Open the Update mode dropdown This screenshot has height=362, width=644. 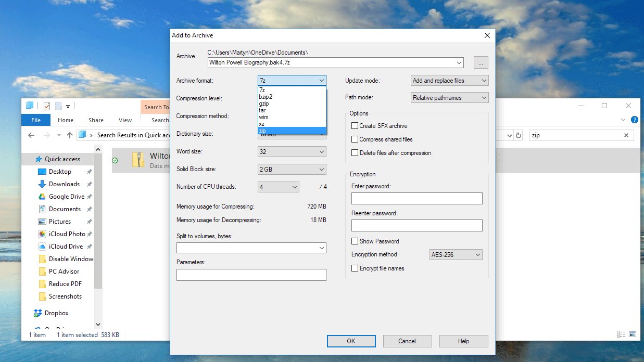tap(449, 80)
